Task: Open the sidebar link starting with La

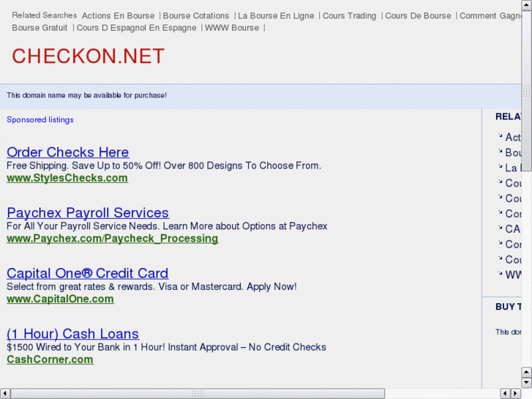Action: pyautogui.click(x=513, y=168)
